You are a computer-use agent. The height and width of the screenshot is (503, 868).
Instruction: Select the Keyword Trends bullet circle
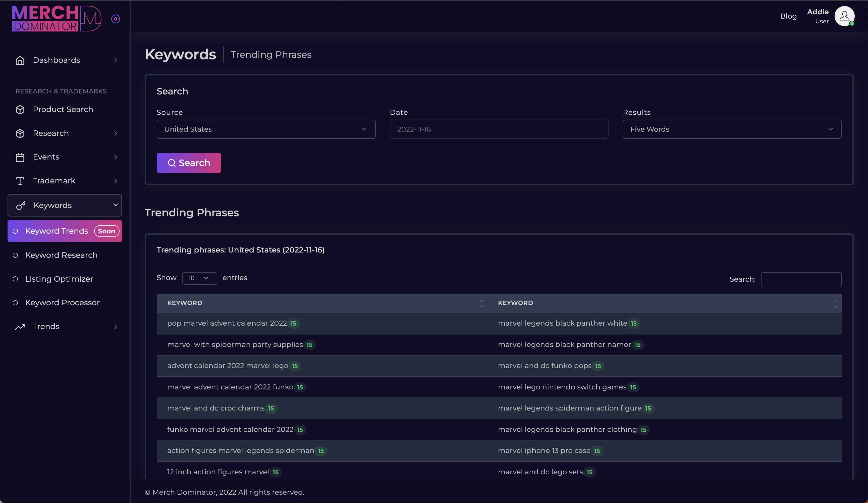click(15, 231)
